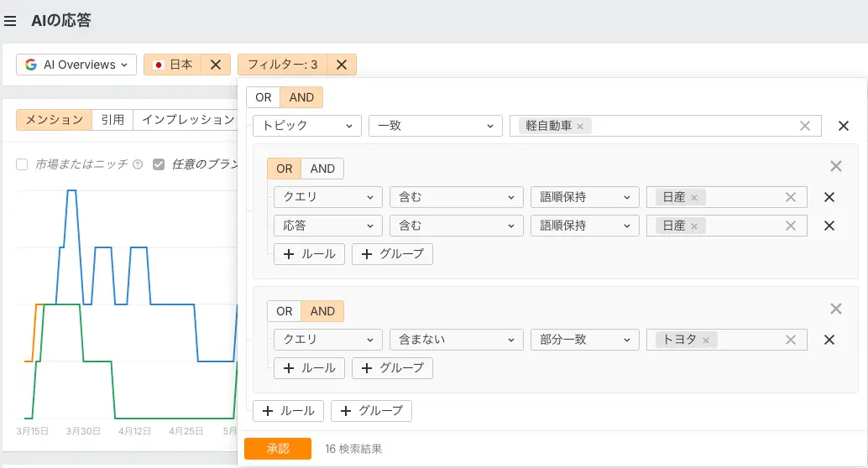Click the help icon beside 市場またはニッチ
Screen dimensions: 868x468
[138, 165]
